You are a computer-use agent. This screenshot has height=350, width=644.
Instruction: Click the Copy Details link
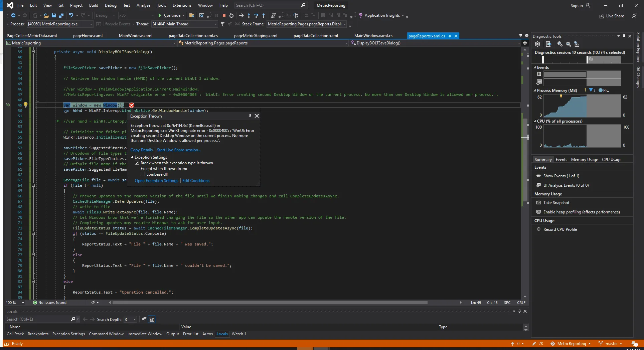[x=141, y=150]
